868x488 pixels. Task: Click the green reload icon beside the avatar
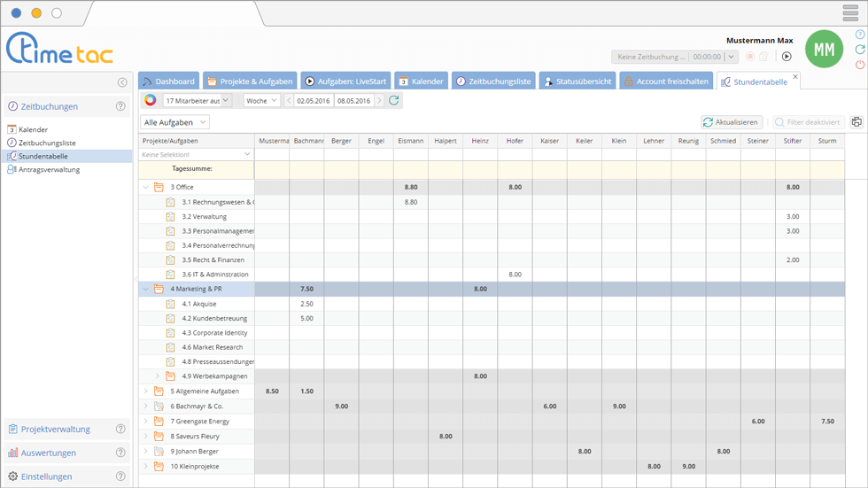click(860, 50)
